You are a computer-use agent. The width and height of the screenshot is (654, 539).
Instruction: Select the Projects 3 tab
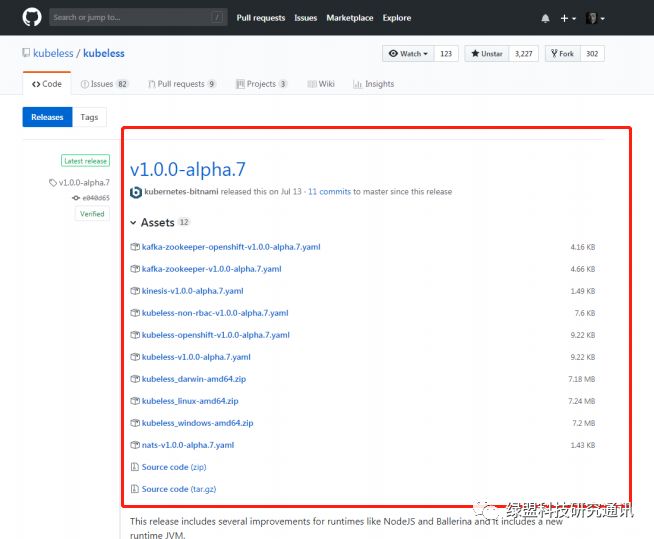click(x=262, y=84)
